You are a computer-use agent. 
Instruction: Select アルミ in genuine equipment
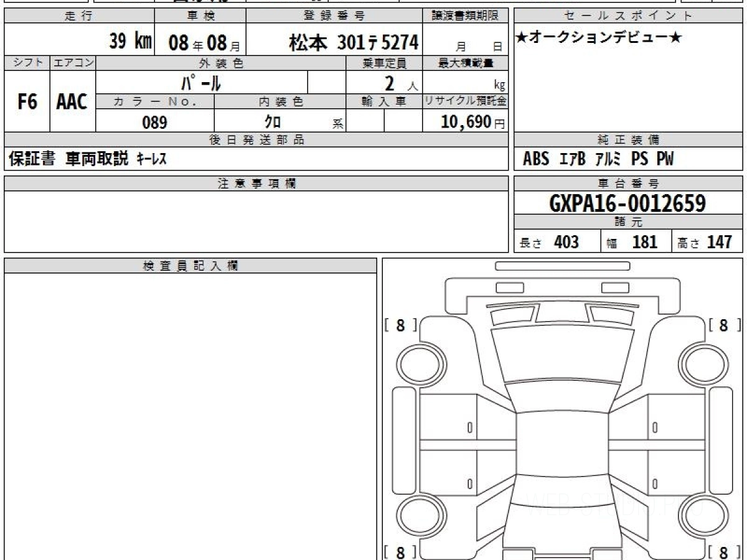pyautogui.click(x=608, y=160)
